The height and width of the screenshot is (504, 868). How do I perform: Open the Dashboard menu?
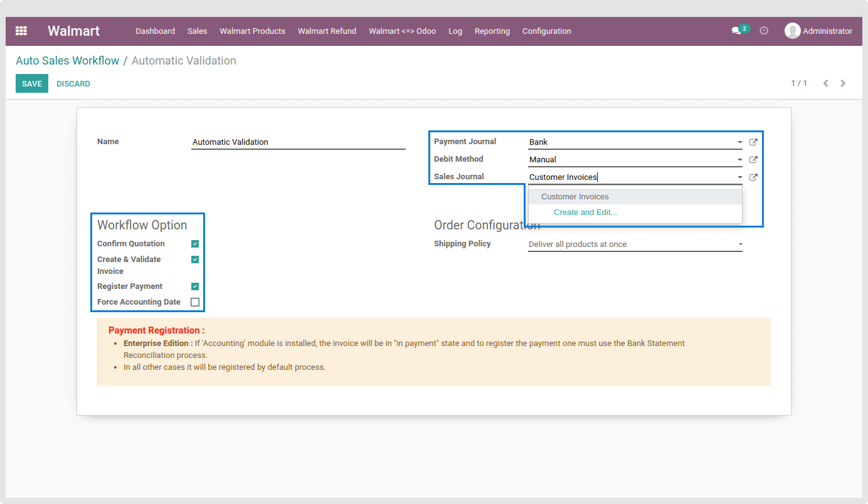[155, 31]
